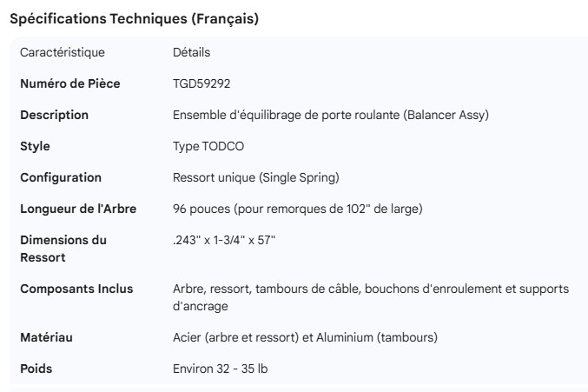Click the "Description" row label
588x392 pixels.
54,115
